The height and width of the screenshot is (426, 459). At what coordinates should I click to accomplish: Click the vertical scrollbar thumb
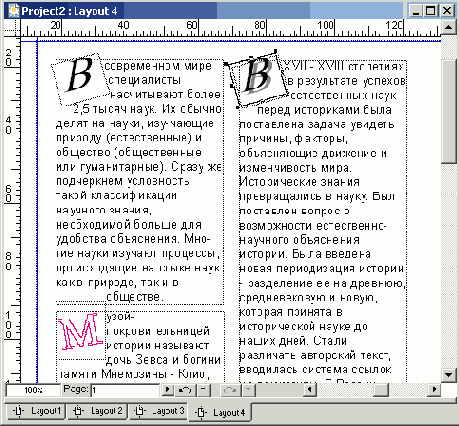(449, 111)
